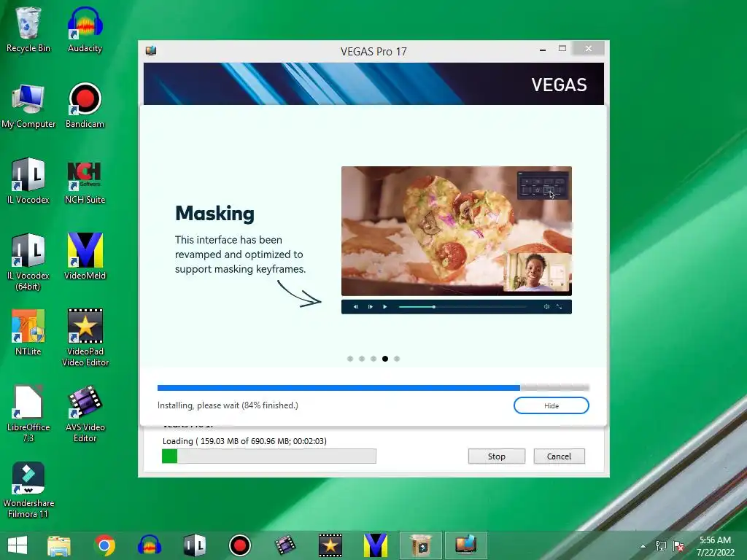Viewport: 747px width, 560px height.
Task: Hide the installation progress panel
Action: click(x=551, y=405)
